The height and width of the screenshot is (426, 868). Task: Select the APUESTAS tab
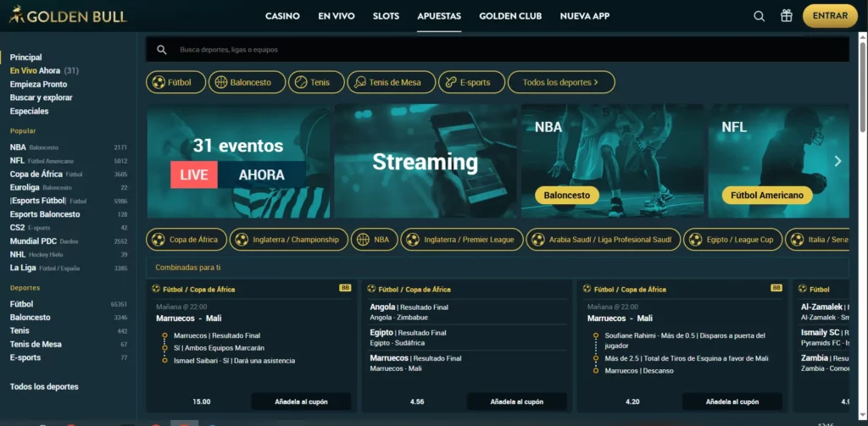pyautogui.click(x=439, y=16)
